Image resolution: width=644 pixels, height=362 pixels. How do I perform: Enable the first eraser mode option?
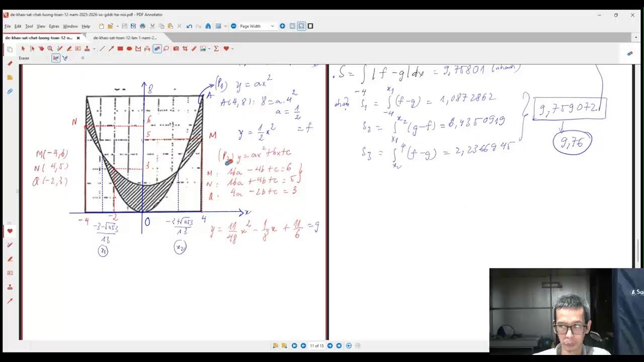pyautogui.click(x=55, y=58)
